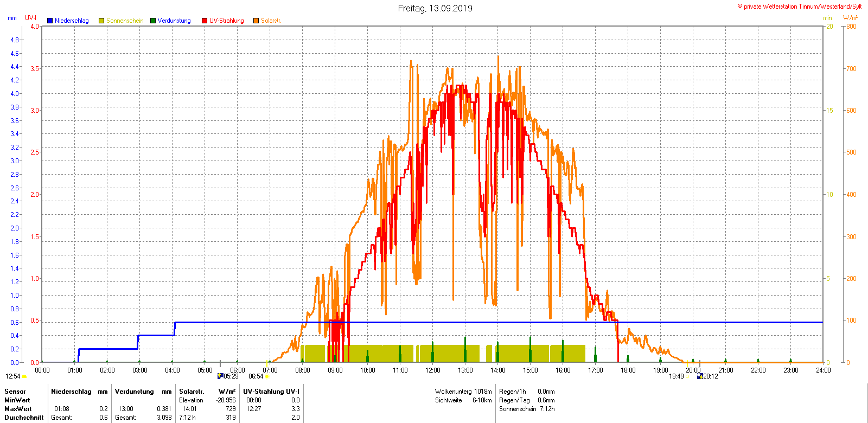Click the UV-Strahlung UV-I column header
This screenshot has height=423, width=868.
coord(271,392)
